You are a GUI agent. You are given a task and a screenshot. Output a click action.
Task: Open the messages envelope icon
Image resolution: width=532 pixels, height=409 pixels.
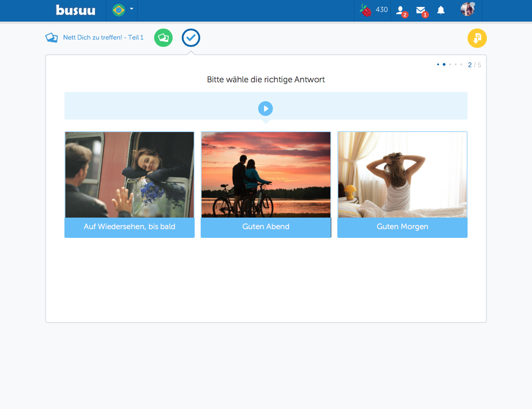422,11
